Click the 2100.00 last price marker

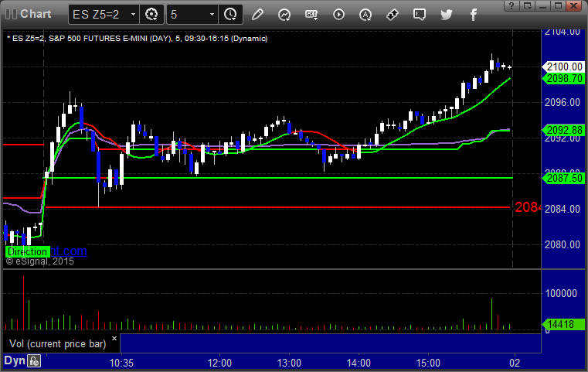(563, 67)
